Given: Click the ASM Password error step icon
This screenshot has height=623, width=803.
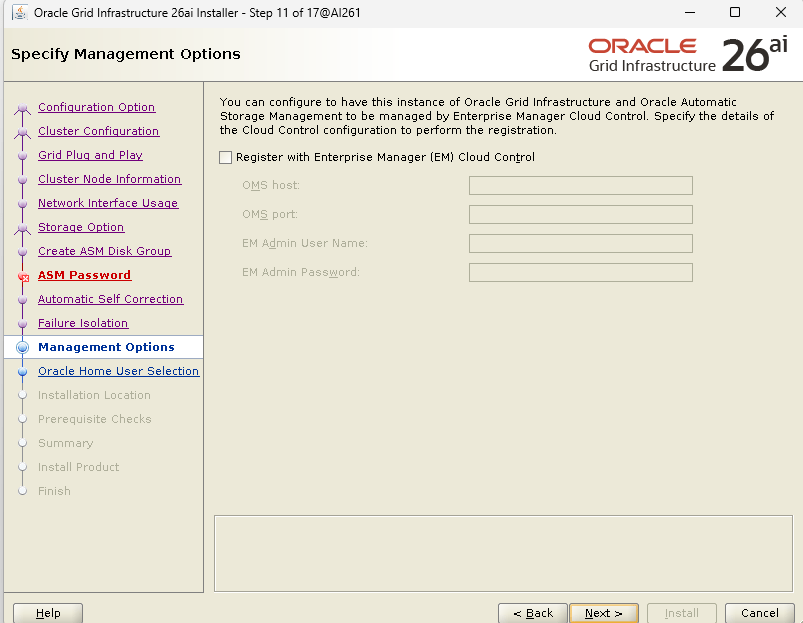Looking at the screenshot, I should point(22,276).
